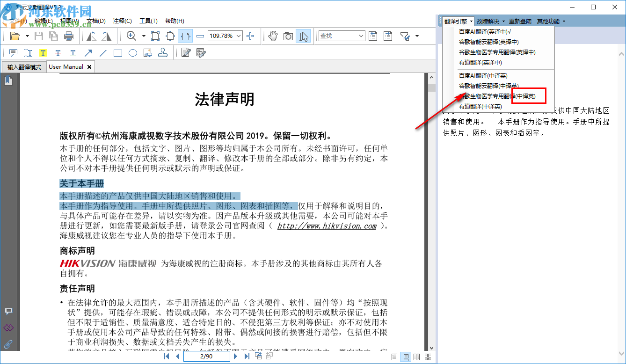Open the advanced search filter icon
Image resolution: width=626 pixels, height=364 pixels.
[x=405, y=36]
